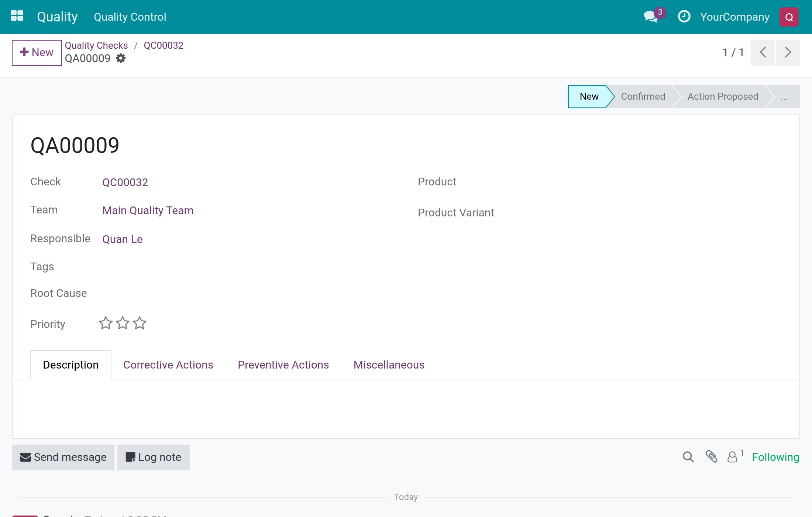
Task: Open the activities clock icon
Action: click(684, 17)
